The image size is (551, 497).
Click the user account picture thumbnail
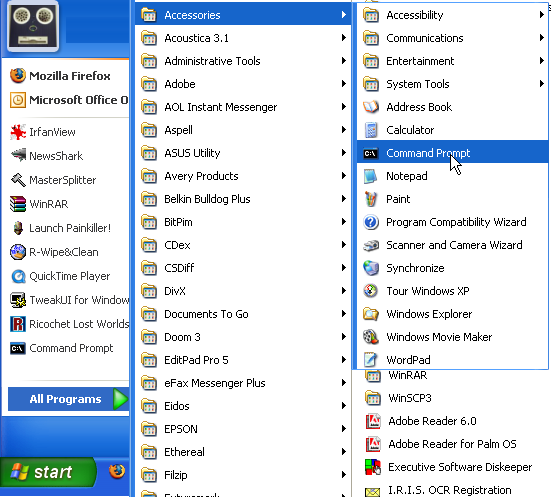33,27
